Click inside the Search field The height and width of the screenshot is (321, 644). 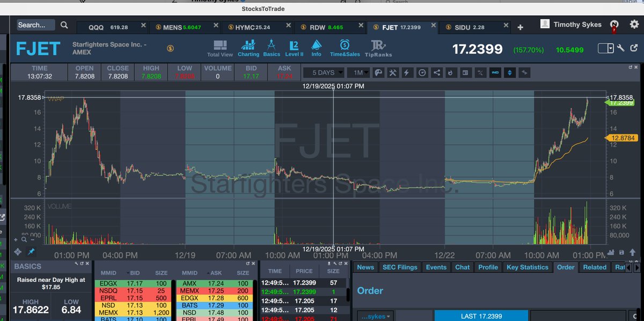click(x=35, y=25)
